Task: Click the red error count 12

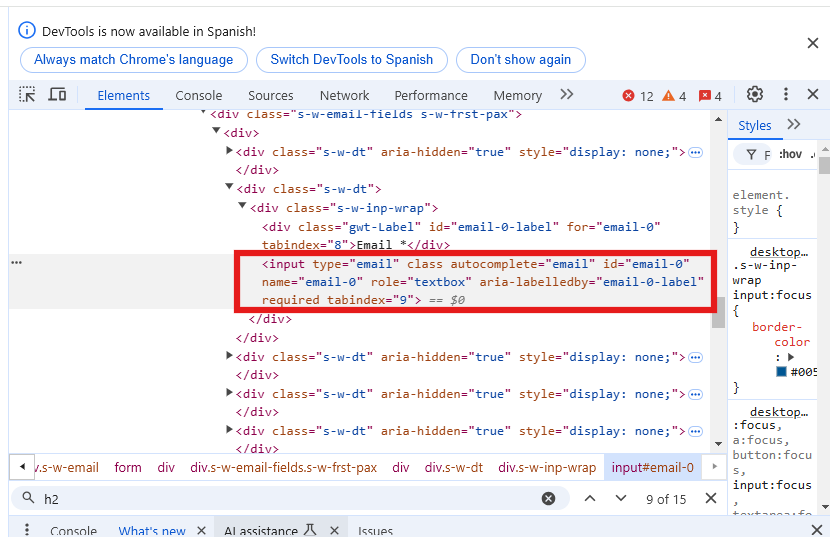Action: click(x=638, y=96)
